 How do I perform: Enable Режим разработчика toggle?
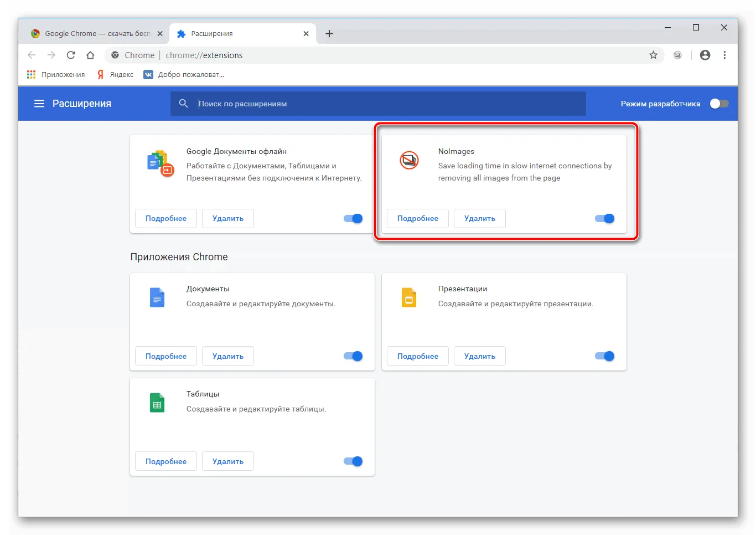719,104
